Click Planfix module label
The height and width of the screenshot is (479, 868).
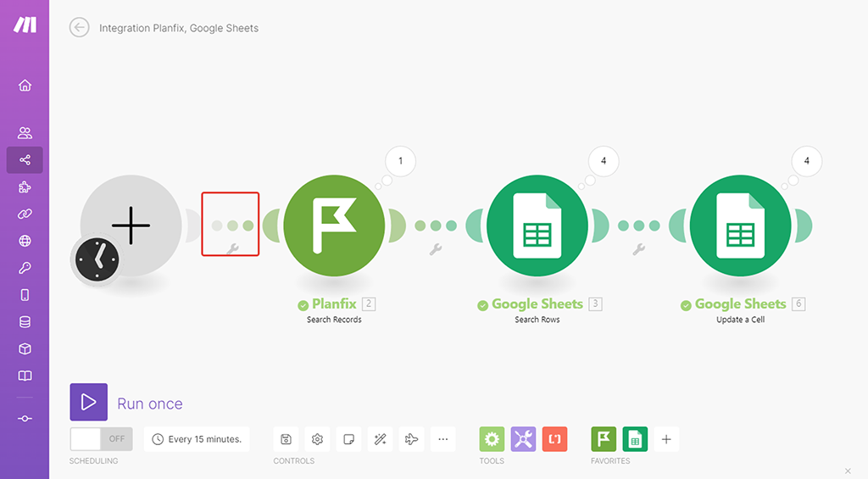coord(334,304)
